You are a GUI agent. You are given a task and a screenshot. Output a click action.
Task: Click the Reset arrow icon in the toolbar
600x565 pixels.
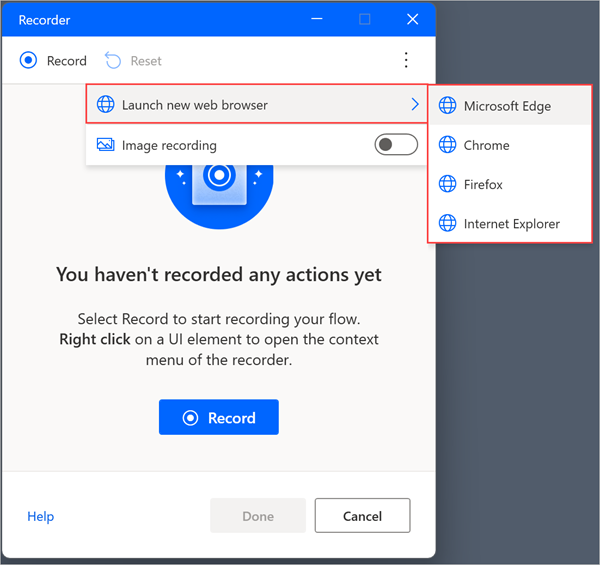tap(113, 60)
